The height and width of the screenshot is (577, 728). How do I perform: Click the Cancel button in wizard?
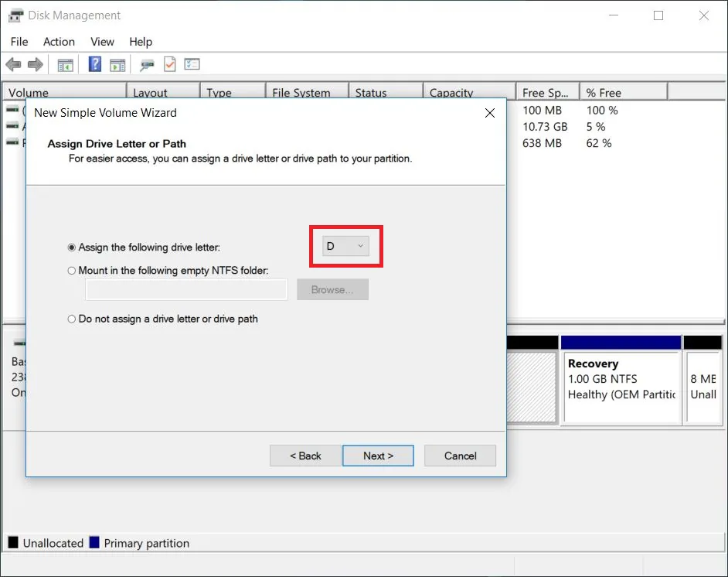click(x=460, y=456)
